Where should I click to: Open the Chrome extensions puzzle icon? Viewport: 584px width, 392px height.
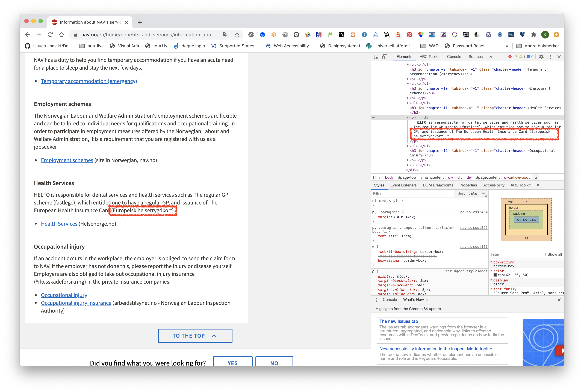click(533, 35)
